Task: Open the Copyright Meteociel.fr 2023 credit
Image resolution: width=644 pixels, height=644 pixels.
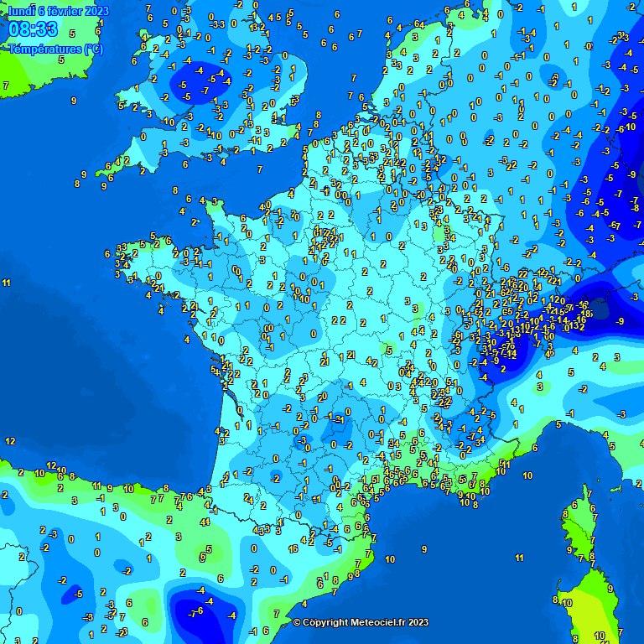Action: (361, 622)
